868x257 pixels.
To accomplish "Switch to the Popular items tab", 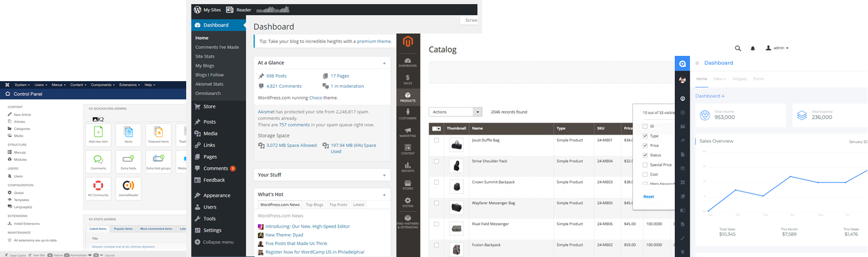I will [x=123, y=229].
